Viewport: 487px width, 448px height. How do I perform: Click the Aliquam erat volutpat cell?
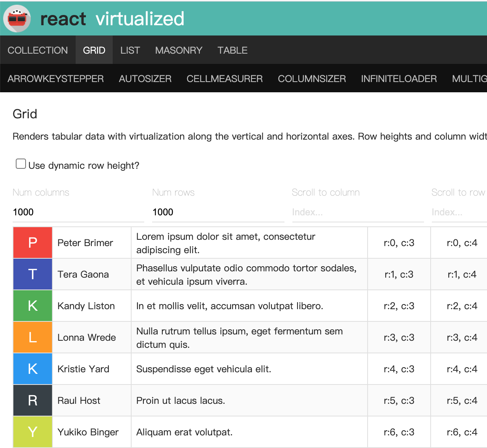coord(249,432)
